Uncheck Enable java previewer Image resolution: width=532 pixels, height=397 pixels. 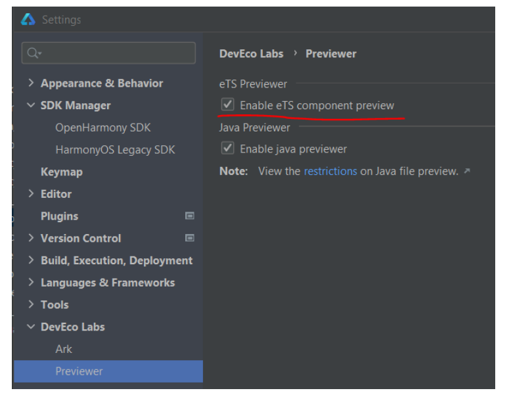[228, 149]
